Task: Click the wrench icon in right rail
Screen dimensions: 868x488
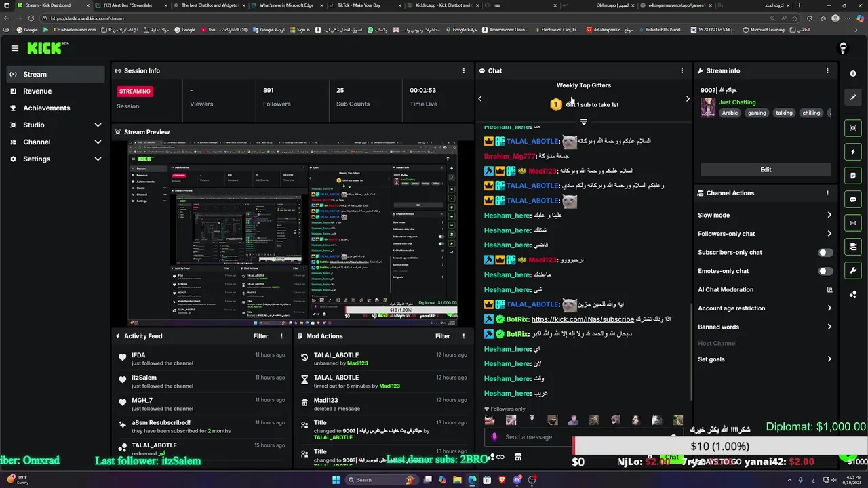Action: 853,270
